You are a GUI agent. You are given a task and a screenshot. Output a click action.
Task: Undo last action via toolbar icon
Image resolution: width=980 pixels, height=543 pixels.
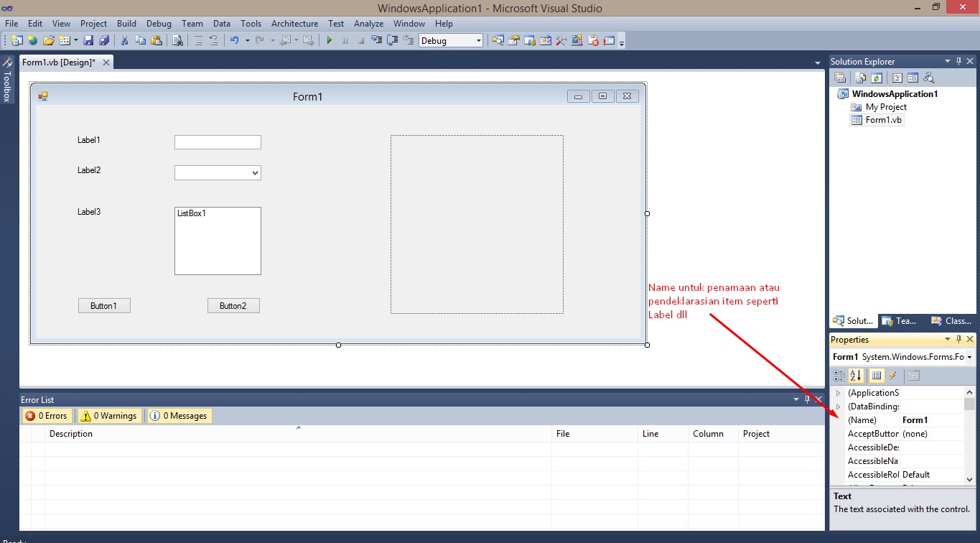click(x=235, y=40)
